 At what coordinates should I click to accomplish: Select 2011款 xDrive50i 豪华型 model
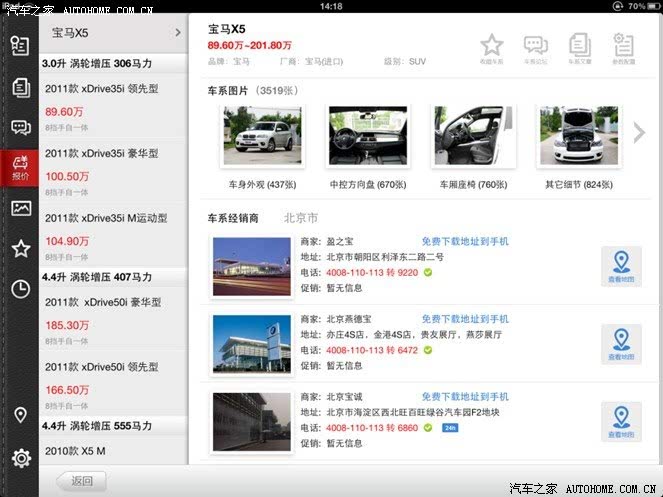[113, 320]
